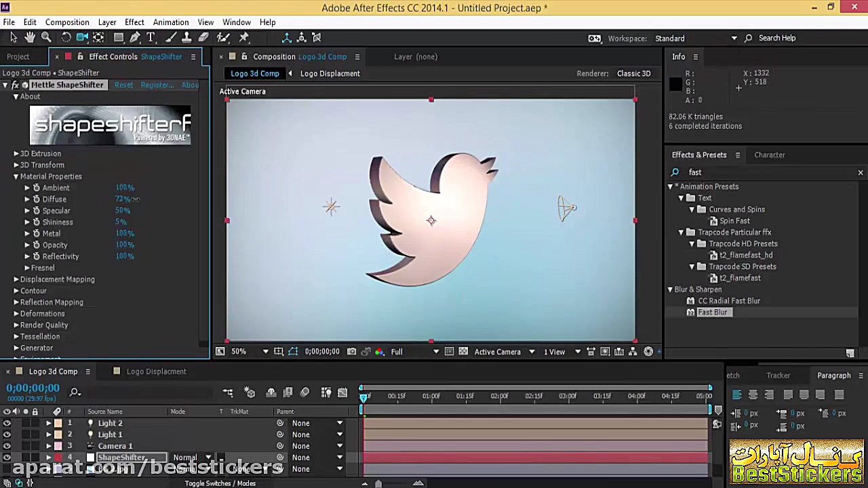
Task: Toggle Ambient property stopwatch
Action: [x=37, y=188]
